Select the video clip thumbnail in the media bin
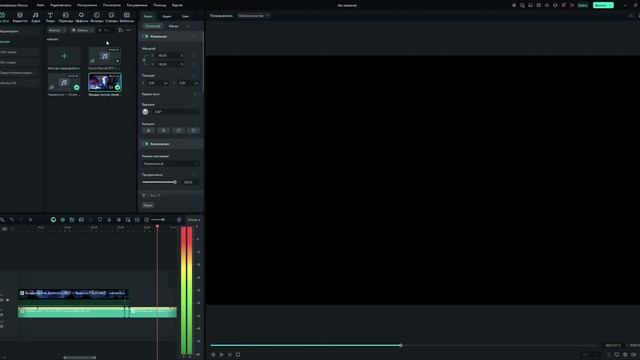The image size is (640, 360). click(x=105, y=82)
